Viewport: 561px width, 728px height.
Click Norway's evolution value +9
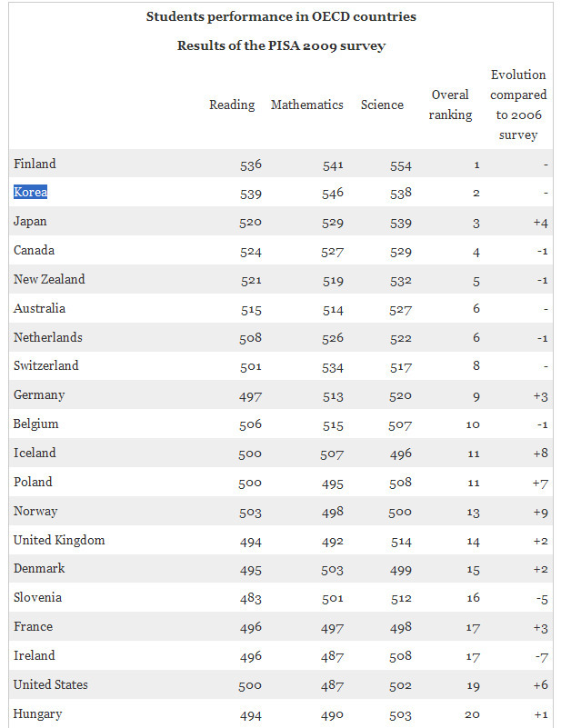coord(541,513)
